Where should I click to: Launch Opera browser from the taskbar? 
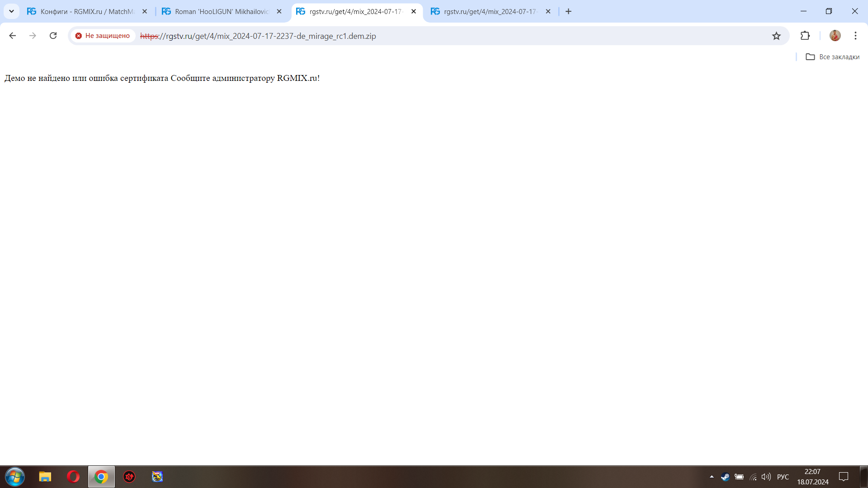coord(73,477)
